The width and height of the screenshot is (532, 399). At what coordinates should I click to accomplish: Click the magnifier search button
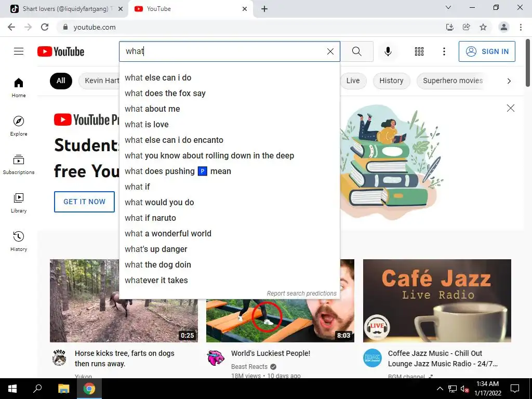pos(356,51)
